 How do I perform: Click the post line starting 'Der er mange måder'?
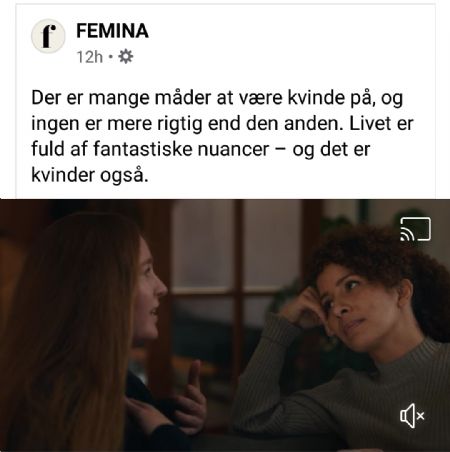(x=217, y=98)
